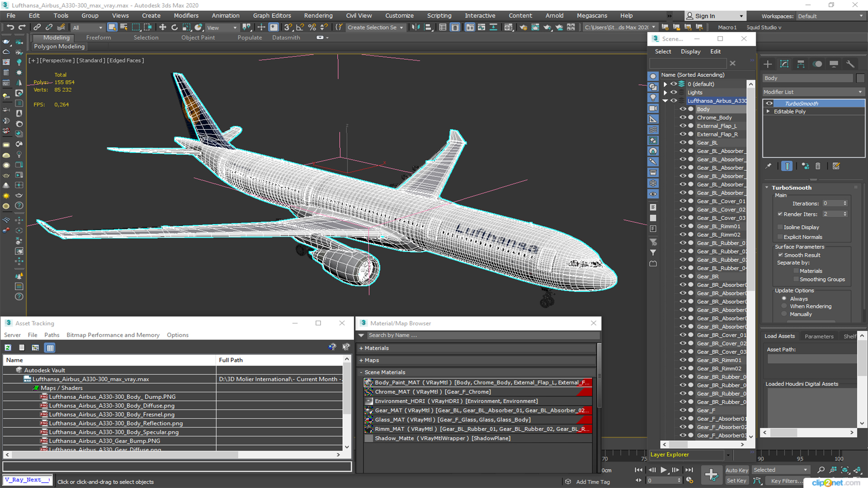Click the Redo arrow in main toolbar
The width and height of the screenshot is (868, 488).
(21, 27)
